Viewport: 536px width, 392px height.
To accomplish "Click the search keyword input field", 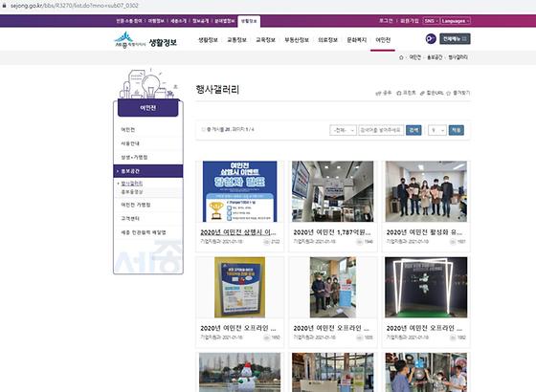I will (x=381, y=130).
